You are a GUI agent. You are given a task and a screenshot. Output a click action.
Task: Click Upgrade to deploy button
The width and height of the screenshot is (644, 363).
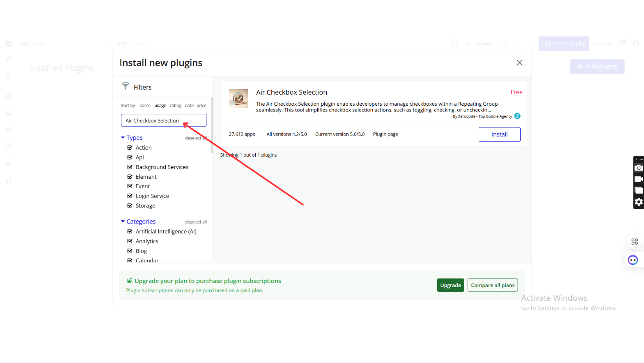[563, 44]
